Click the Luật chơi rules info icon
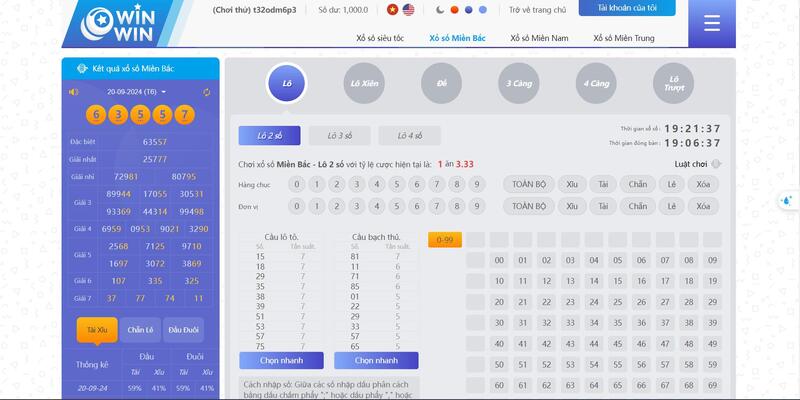This screenshot has width=800, height=400. (716, 164)
